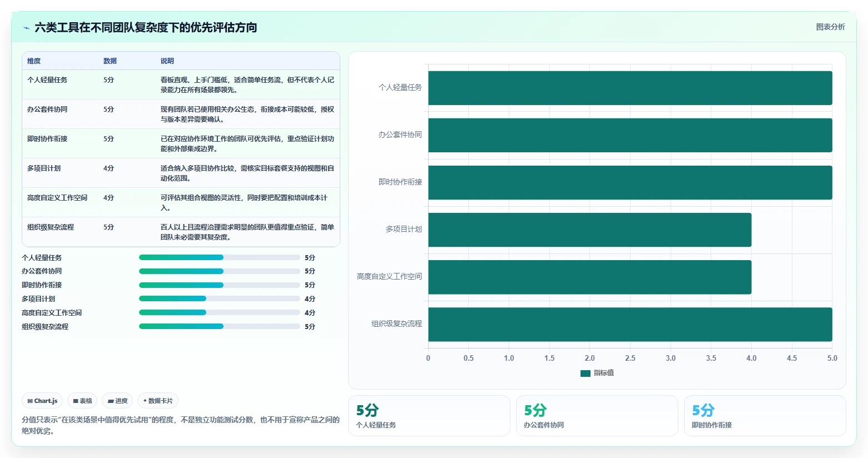Click 个人轻量任务 table row name

(x=47, y=80)
